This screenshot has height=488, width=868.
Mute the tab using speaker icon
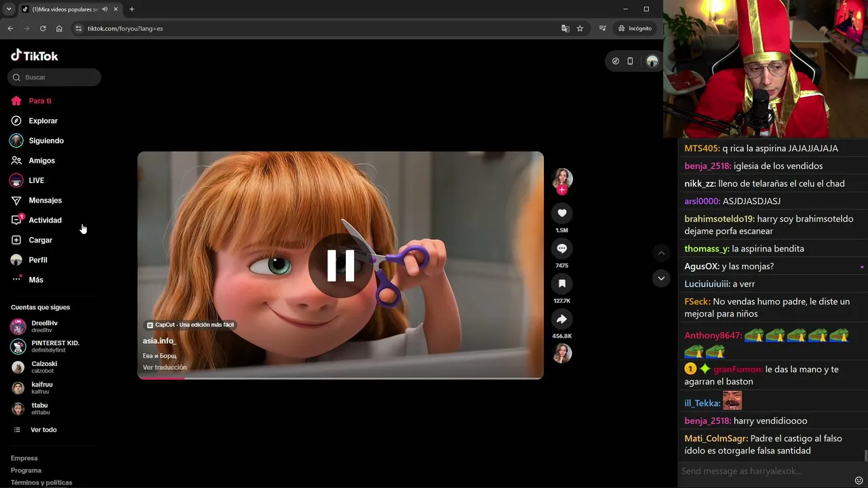point(105,9)
